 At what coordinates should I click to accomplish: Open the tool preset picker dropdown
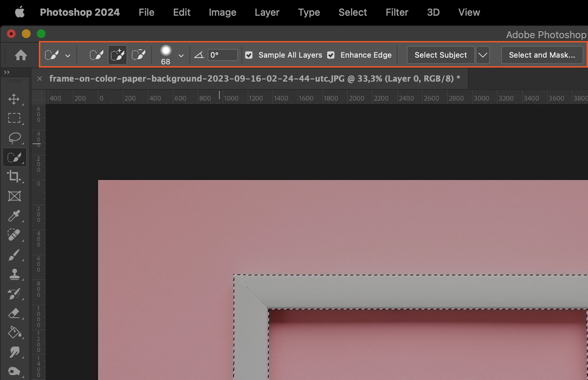[x=68, y=55]
